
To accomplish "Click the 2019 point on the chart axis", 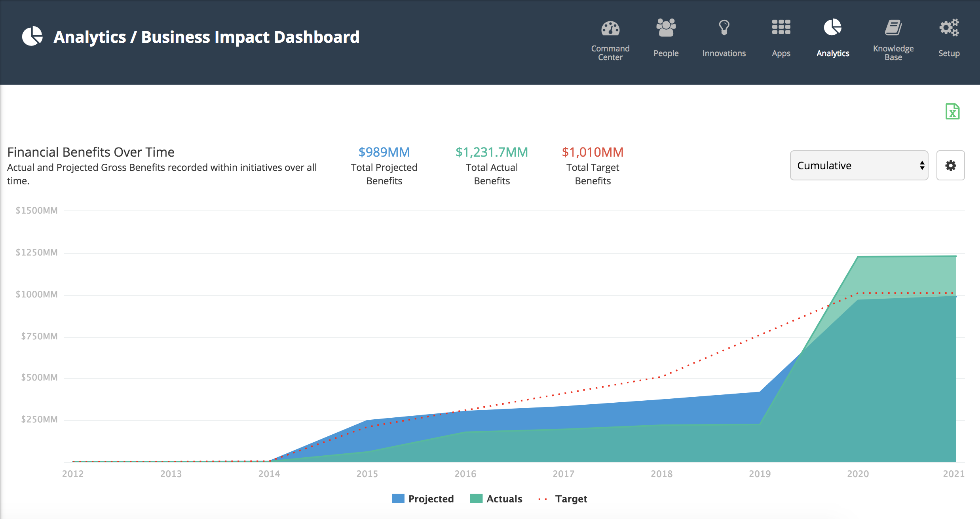I will coord(760,474).
